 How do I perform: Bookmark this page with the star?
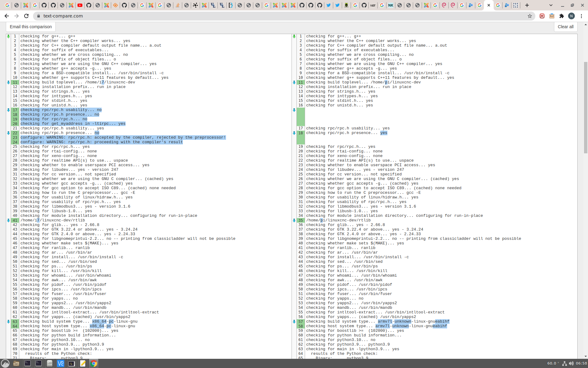[530, 16]
